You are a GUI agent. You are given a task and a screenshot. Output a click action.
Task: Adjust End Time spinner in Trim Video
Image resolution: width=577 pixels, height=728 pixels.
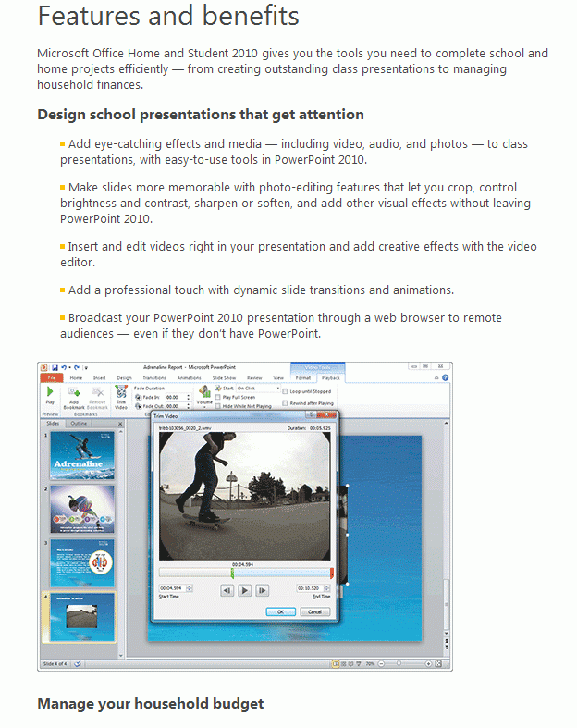pyautogui.click(x=326, y=588)
